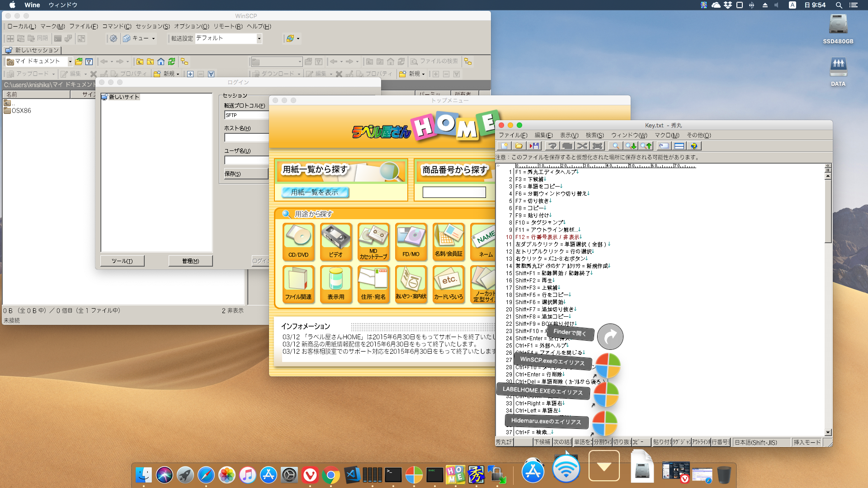
Task: Click the open folder icon in Hidemaru toolbar
Action: click(519, 146)
